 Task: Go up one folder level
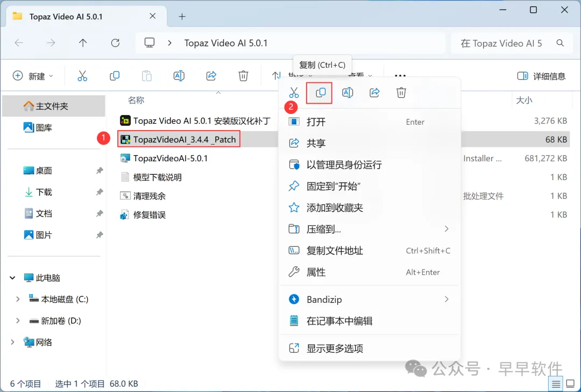(x=83, y=43)
